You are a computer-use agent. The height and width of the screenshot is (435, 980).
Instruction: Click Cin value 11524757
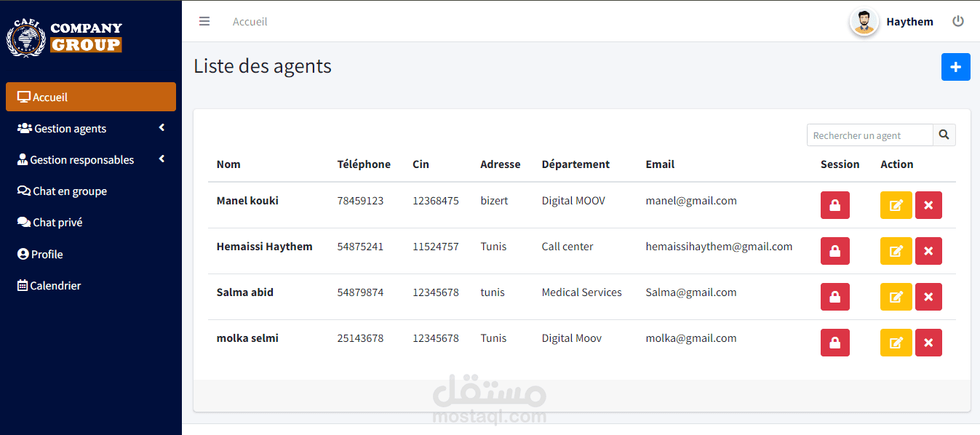pos(436,247)
